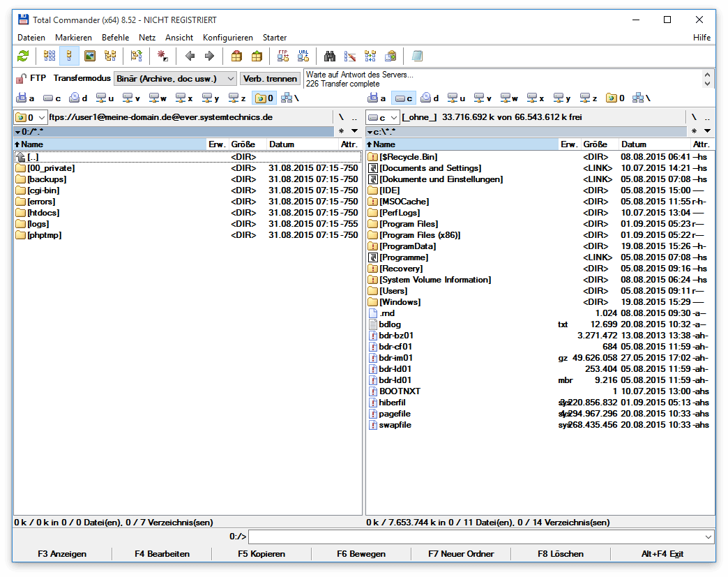
Task: Toggle full file details view
Action: point(69,57)
